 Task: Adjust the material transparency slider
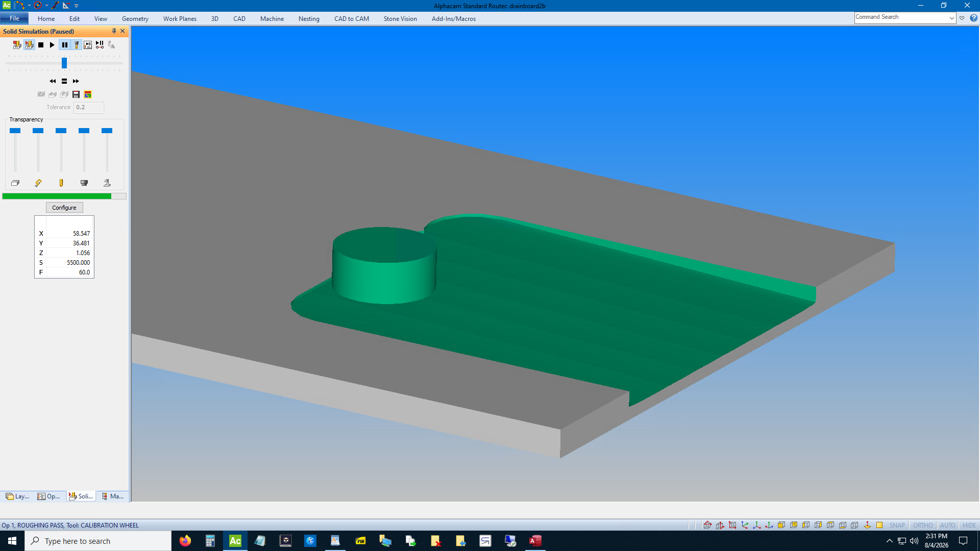point(15,131)
